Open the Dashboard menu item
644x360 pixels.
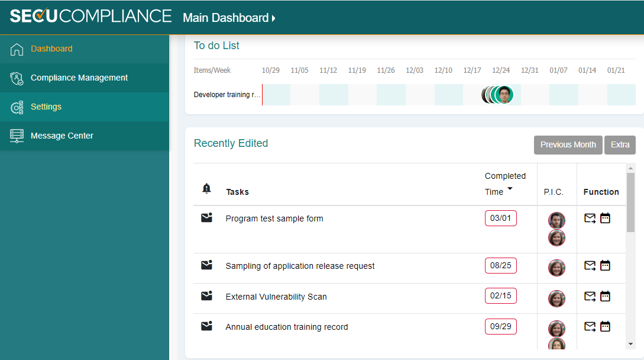tap(85, 49)
